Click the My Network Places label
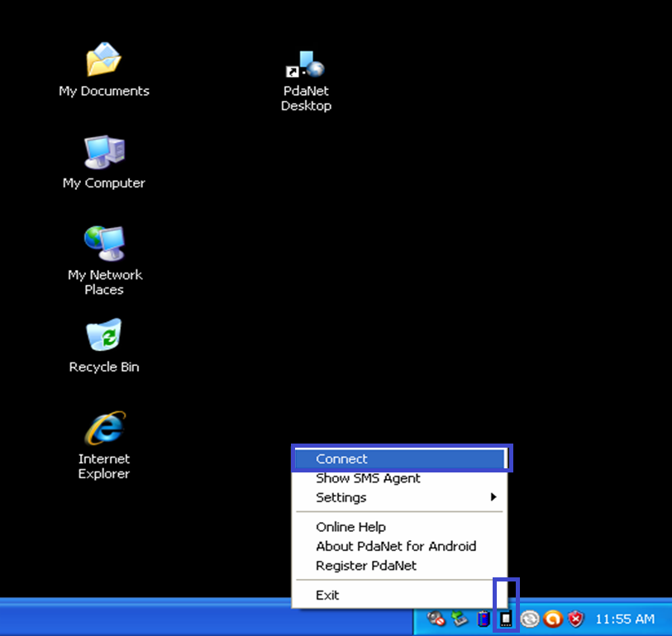672x636 pixels. pos(105,282)
